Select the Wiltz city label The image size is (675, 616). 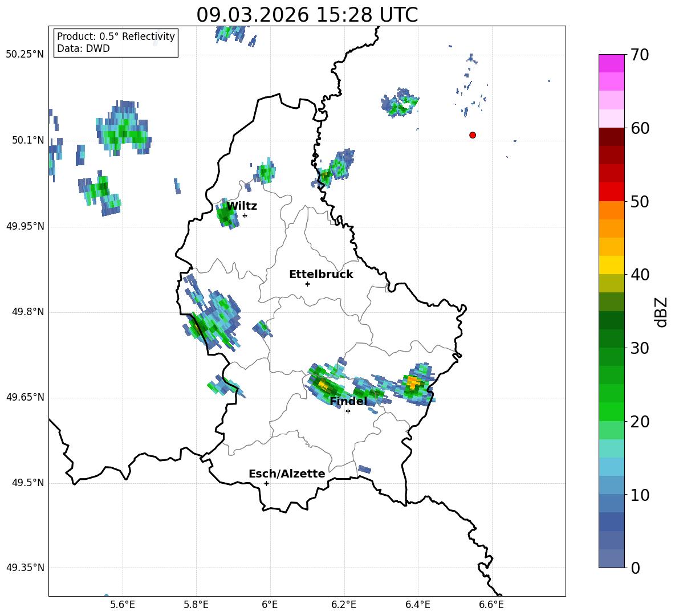coord(242,206)
